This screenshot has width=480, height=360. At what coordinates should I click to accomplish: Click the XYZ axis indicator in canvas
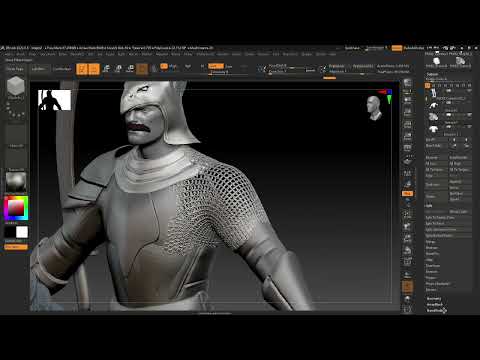387,95
